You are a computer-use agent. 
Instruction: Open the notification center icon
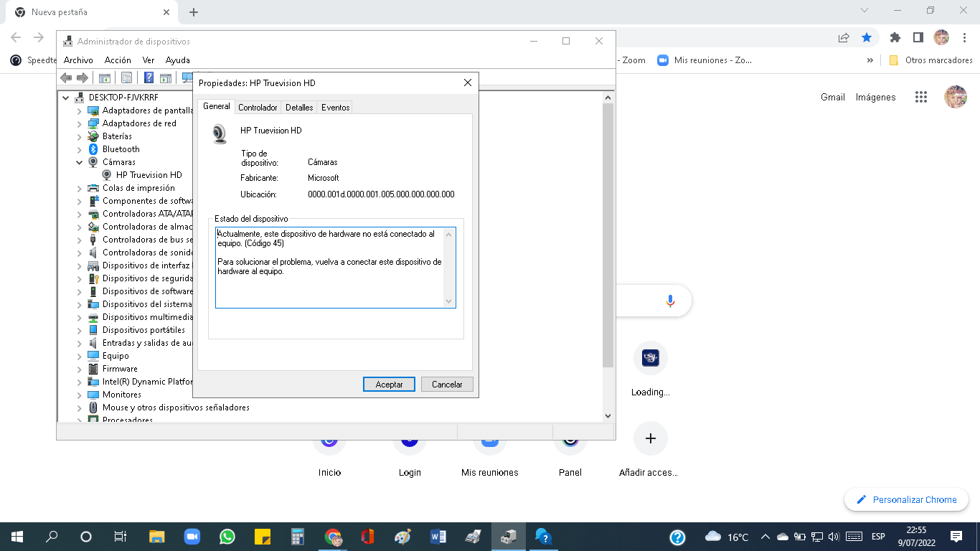click(x=956, y=537)
